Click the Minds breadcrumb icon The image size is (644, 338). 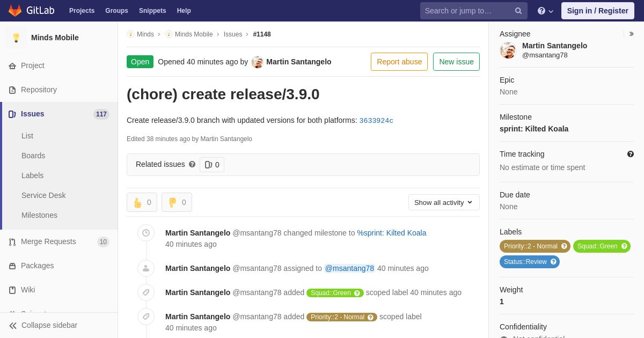(130, 34)
